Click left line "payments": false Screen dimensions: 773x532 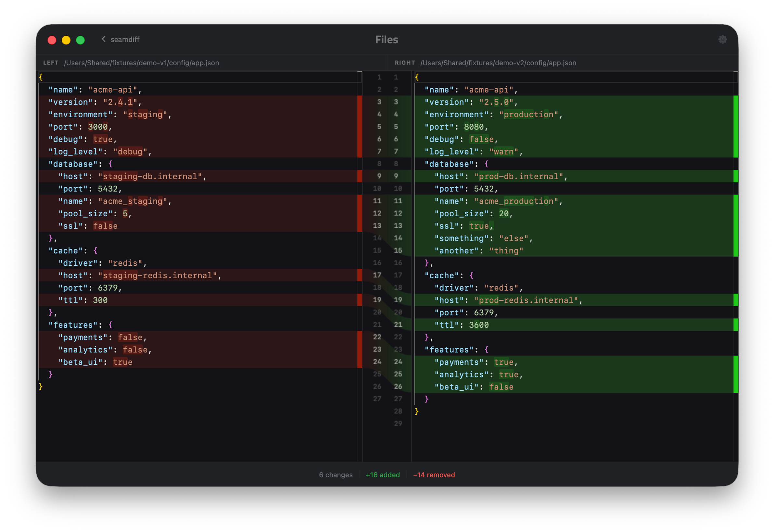coord(198,337)
